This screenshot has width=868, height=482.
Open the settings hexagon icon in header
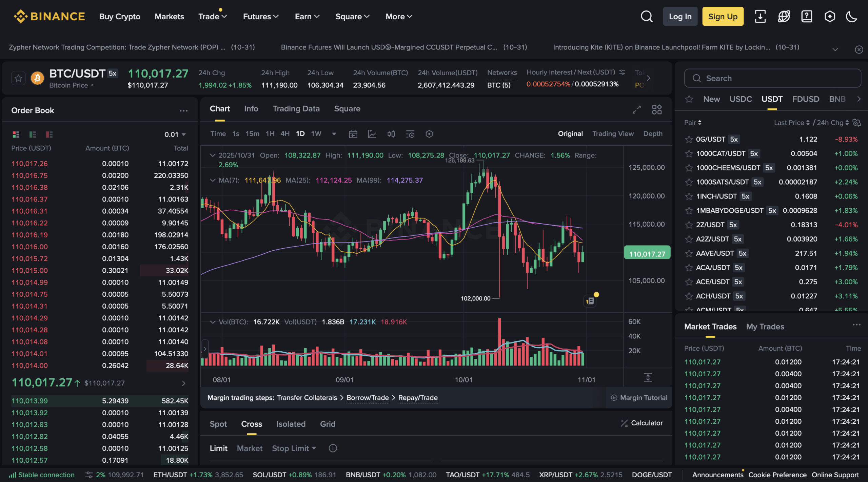coord(830,16)
